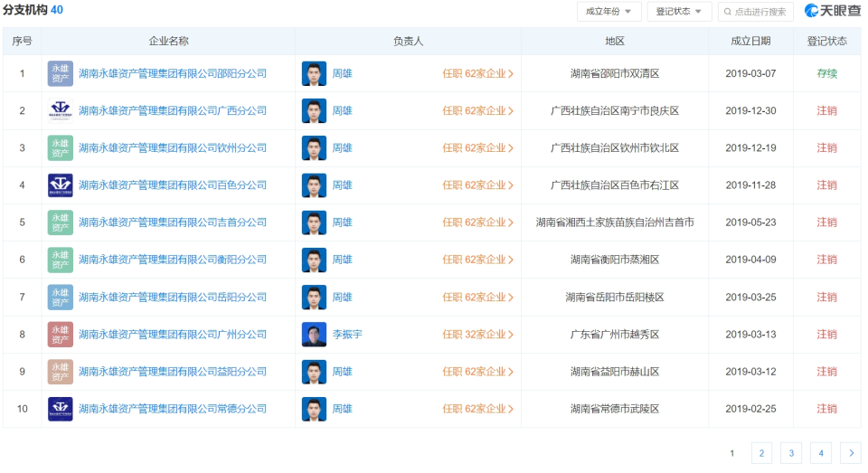This screenshot has width=868, height=473.
Task: Click the 天眼查 logo icon
Action: click(x=811, y=11)
